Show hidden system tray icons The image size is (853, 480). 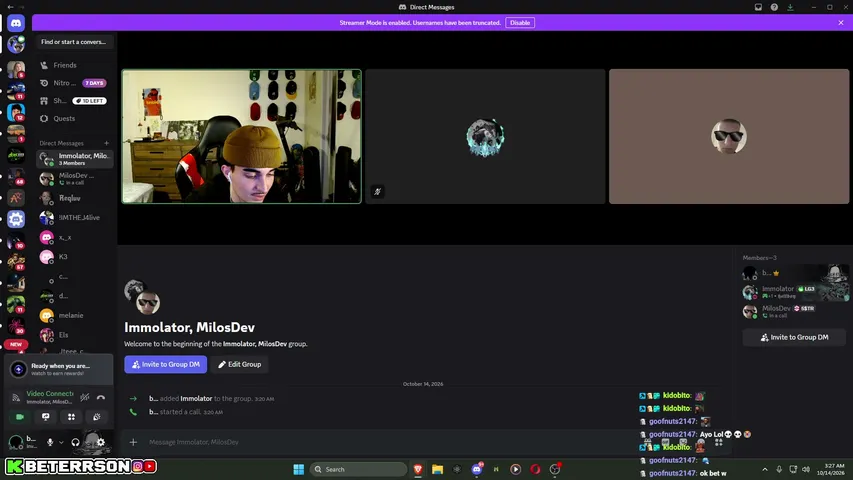(x=765, y=469)
